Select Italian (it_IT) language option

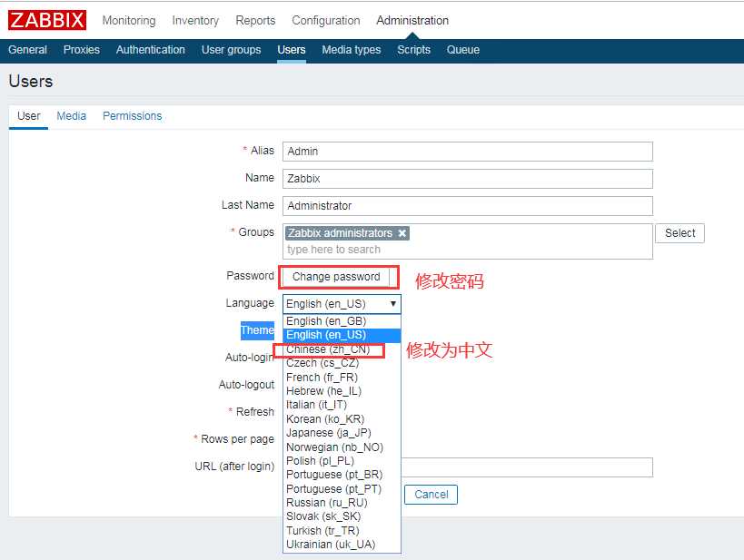(x=342, y=405)
